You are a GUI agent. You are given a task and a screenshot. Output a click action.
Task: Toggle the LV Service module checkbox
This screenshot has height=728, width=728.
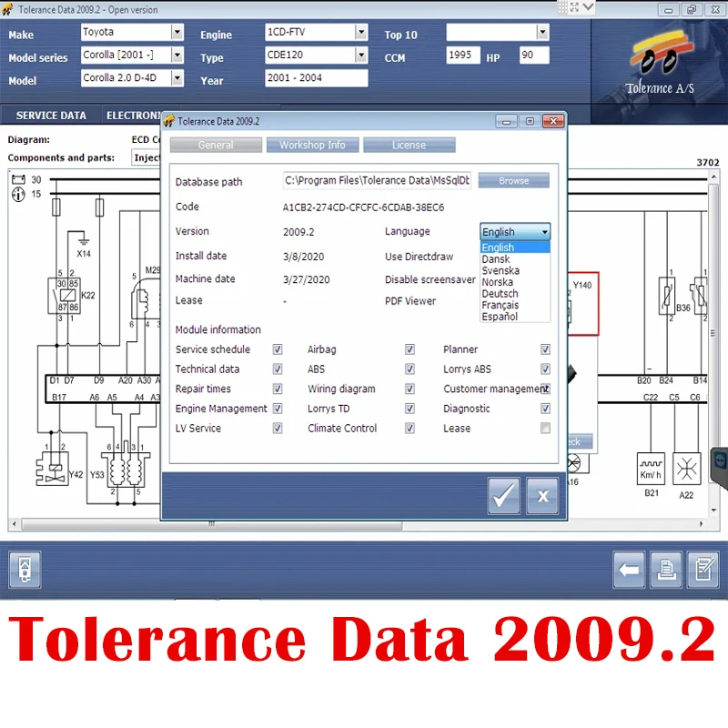pos(278,428)
